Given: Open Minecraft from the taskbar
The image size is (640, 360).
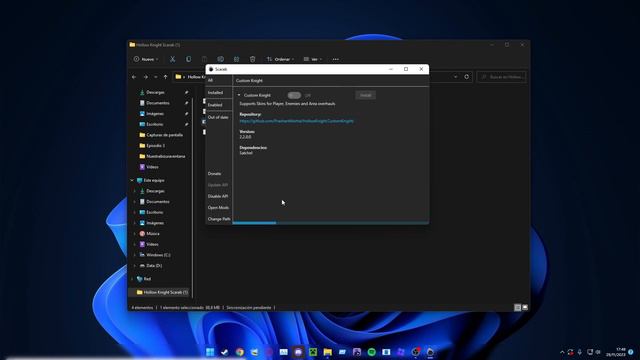Looking at the screenshot, I should [x=313, y=352].
